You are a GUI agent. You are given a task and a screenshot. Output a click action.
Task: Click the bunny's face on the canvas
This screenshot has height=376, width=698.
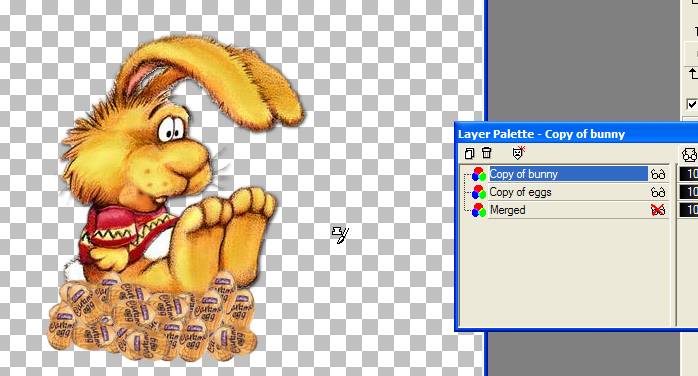tap(174, 151)
